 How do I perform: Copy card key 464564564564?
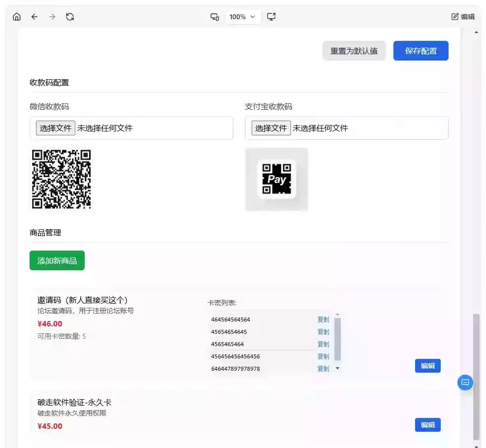pos(323,319)
